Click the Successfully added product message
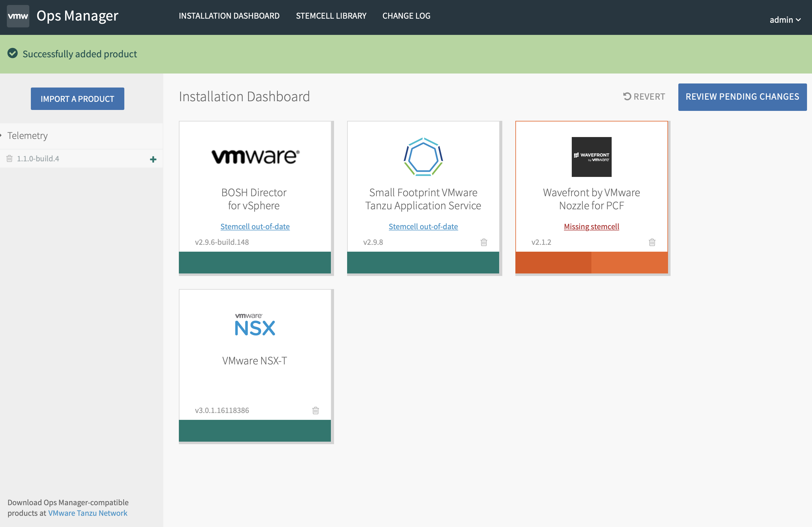This screenshot has height=527, width=812. point(79,54)
